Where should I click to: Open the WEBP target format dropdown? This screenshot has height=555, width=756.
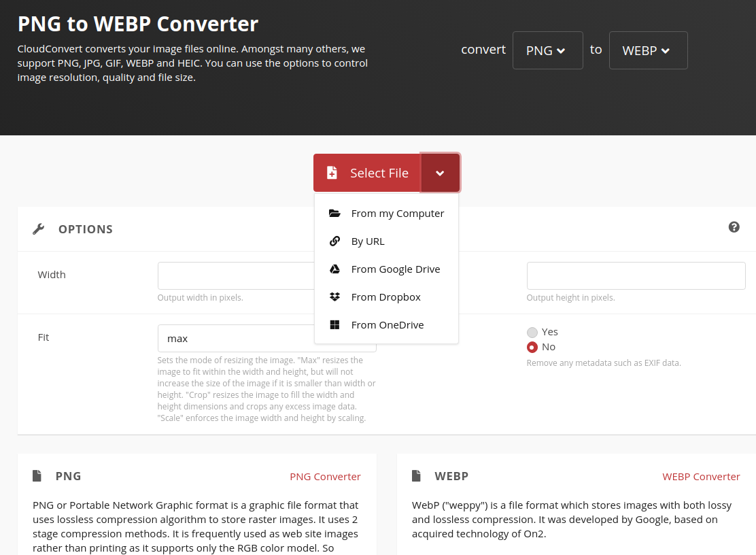click(648, 50)
